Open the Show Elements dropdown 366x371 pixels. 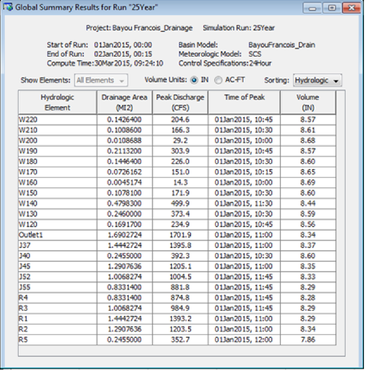(101, 80)
